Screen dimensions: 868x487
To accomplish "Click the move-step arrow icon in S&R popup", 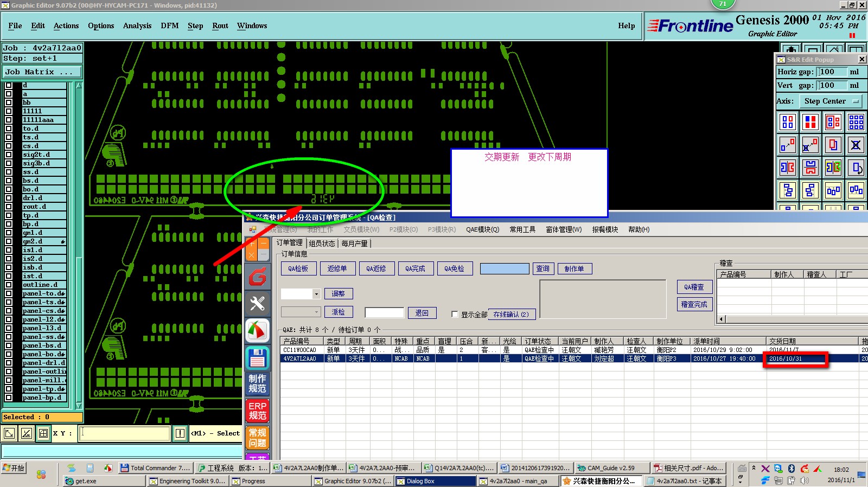I will [x=788, y=145].
